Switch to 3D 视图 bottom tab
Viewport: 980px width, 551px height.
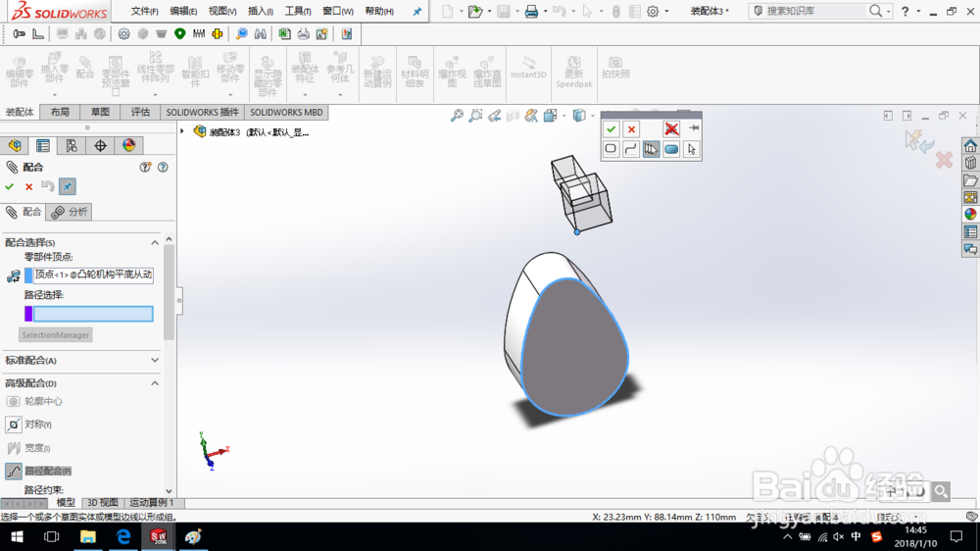pyautogui.click(x=103, y=503)
